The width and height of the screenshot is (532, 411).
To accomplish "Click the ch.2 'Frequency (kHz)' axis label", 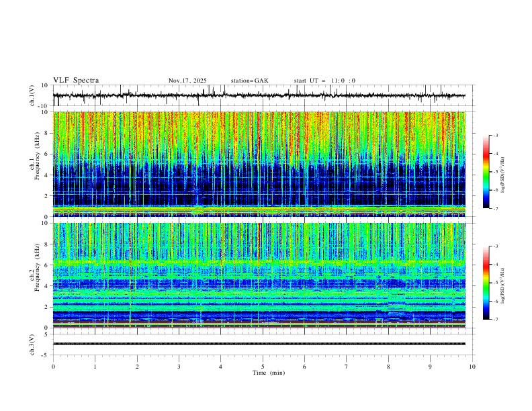I will point(37,267).
